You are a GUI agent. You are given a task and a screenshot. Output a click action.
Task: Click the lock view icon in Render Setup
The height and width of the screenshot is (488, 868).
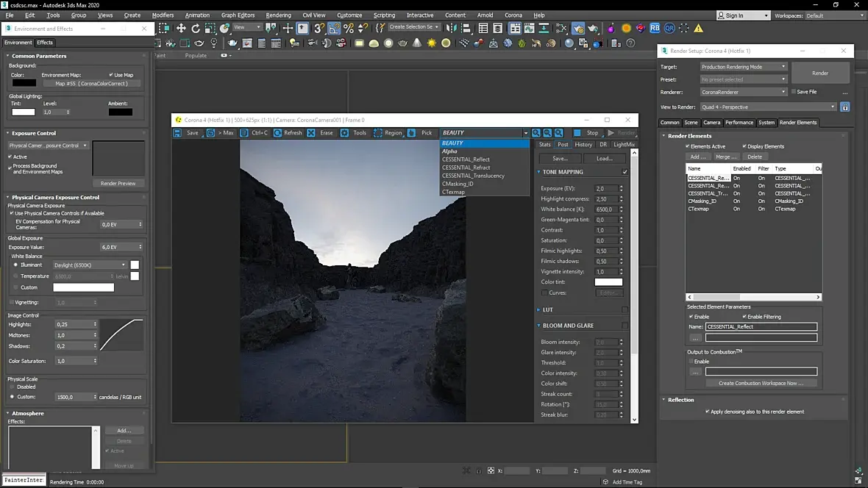tap(845, 107)
